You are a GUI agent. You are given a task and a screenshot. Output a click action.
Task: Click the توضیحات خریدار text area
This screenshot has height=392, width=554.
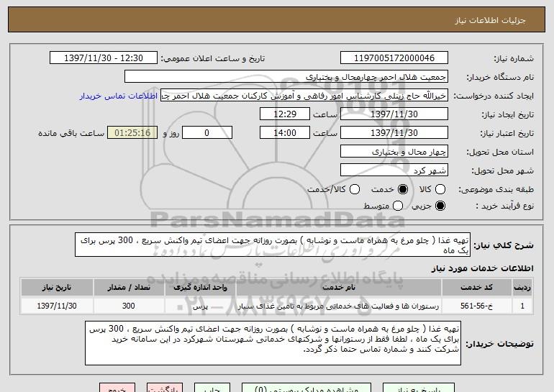click(x=273, y=343)
